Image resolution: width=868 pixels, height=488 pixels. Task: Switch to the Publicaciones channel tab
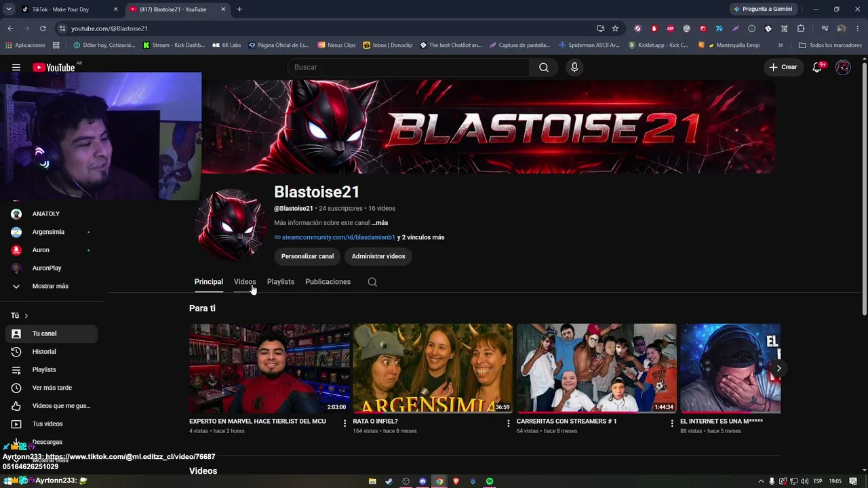click(328, 282)
